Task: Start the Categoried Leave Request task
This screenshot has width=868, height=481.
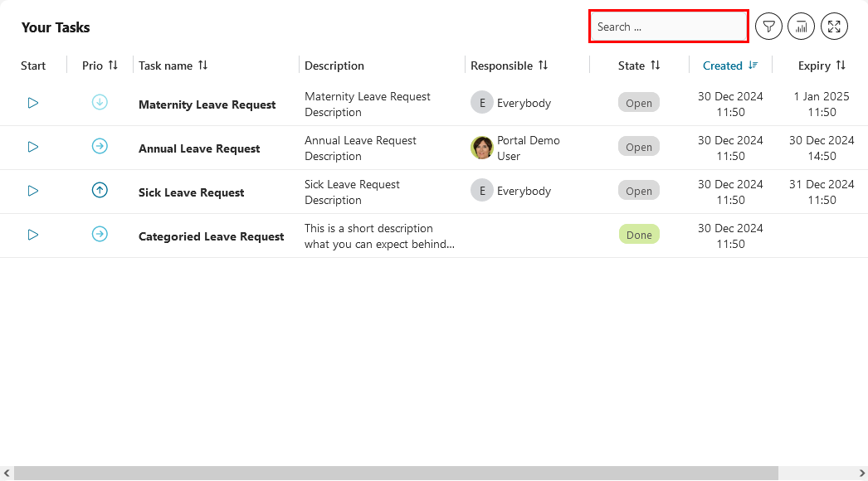Action: click(32, 235)
